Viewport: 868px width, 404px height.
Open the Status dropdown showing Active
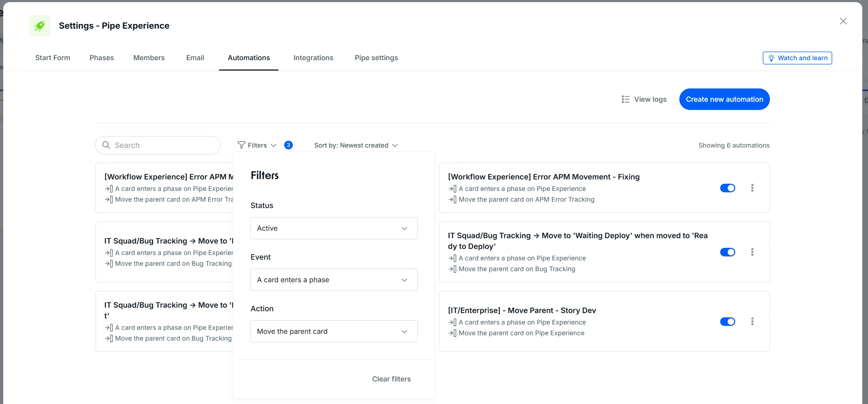coord(334,228)
